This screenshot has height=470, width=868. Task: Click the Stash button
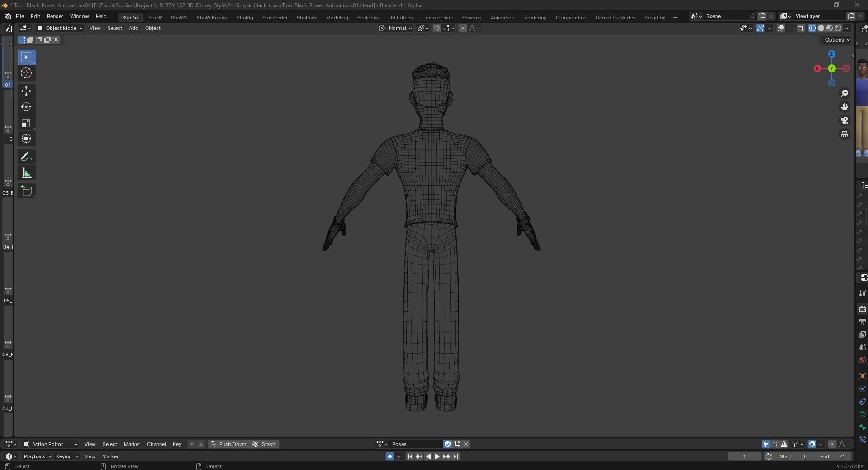264,444
